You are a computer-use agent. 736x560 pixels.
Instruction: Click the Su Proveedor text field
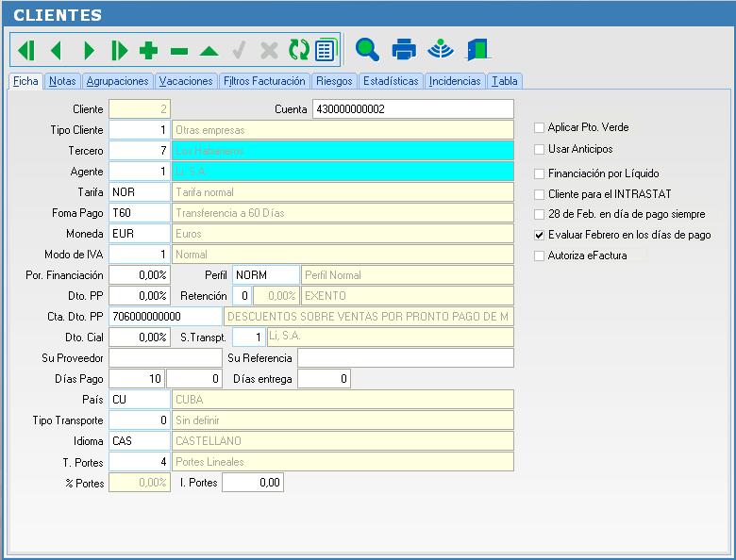pos(165,358)
